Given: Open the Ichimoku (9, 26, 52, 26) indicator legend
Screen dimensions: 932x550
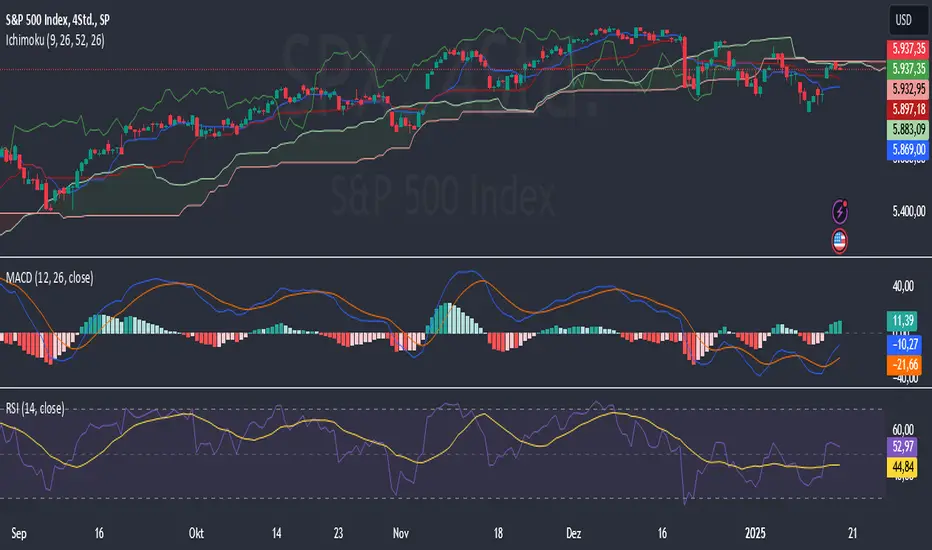Looking at the screenshot, I should (x=55, y=40).
